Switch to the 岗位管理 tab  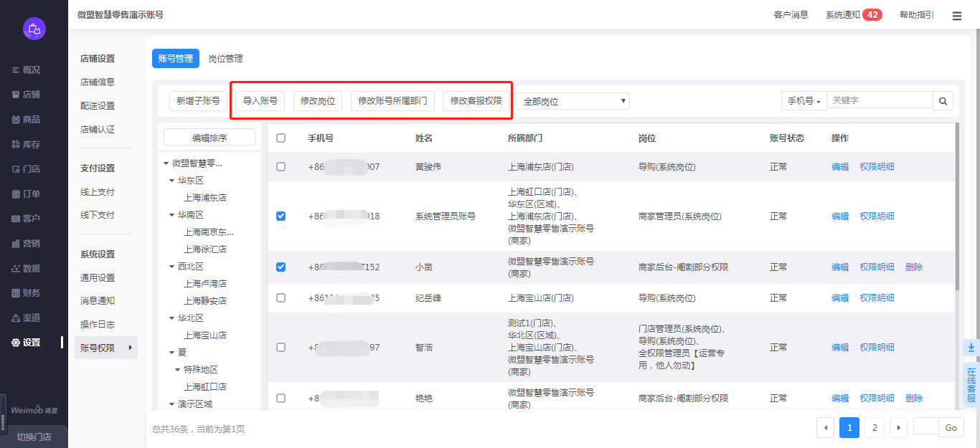coord(225,59)
